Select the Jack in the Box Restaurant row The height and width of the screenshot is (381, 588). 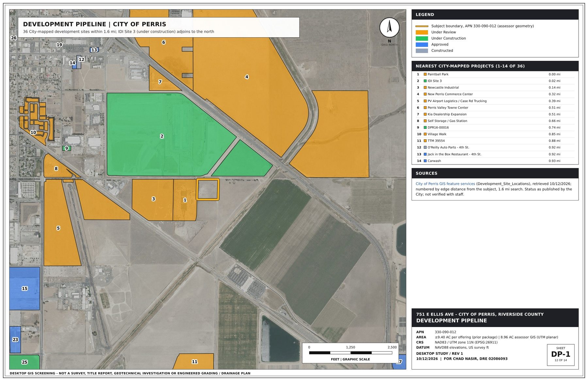click(x=495, y=154)
